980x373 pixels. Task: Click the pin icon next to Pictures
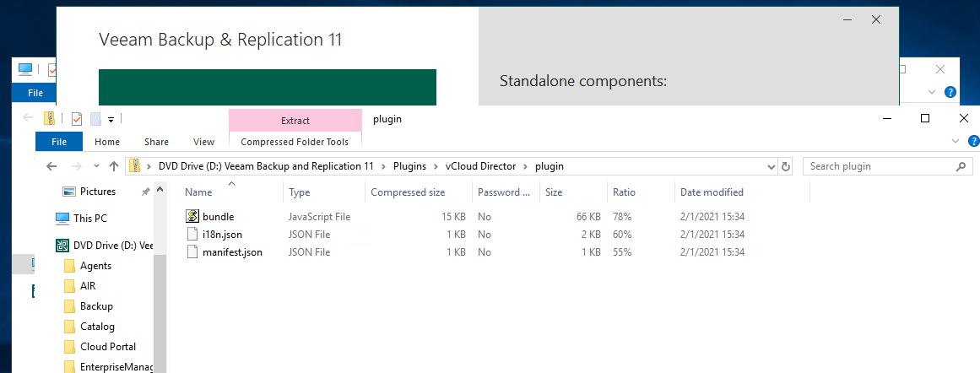coord(145,192)
